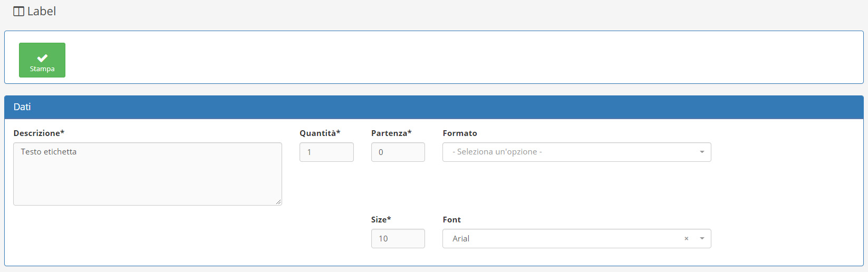Focus the Descrizione text area
The image size is (868, 272).
point(147,174)
